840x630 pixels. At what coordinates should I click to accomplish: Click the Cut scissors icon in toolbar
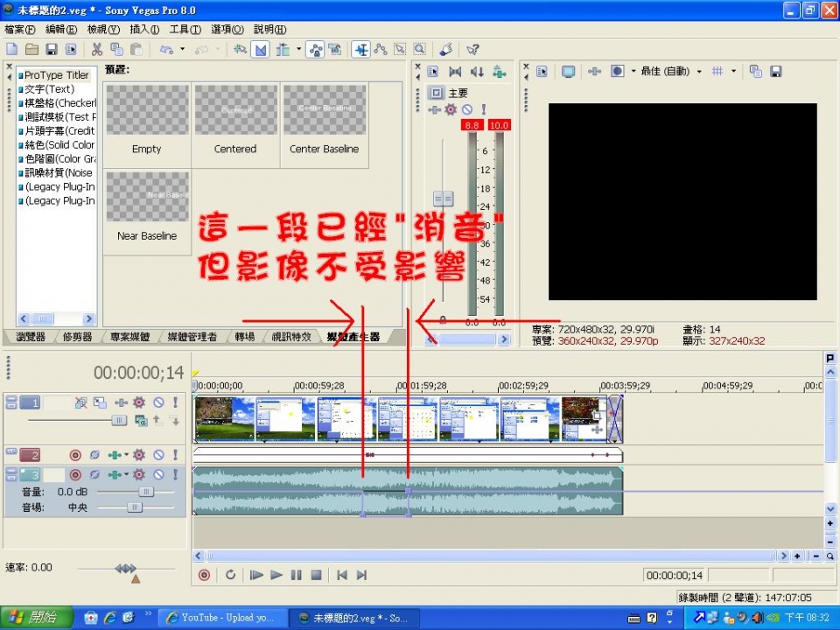pyautogui.click(x=96, y=50)
